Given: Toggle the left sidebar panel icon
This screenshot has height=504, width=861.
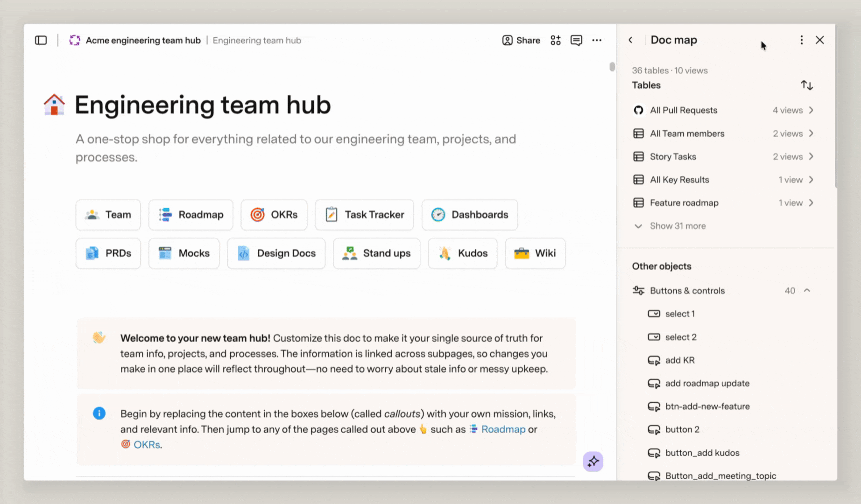Looking at the screenshot, I should pos(41,40).
